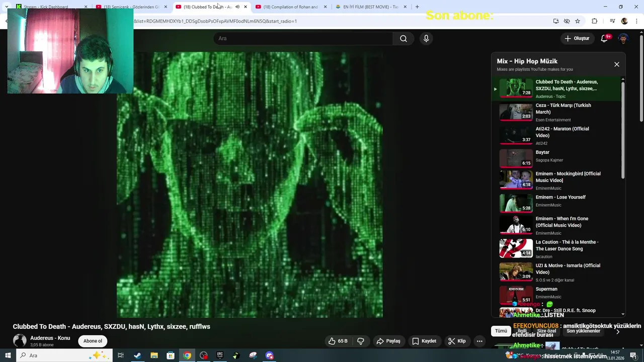
Task: Open Chrome media controls icon
Action: click(x=612, y=21)
